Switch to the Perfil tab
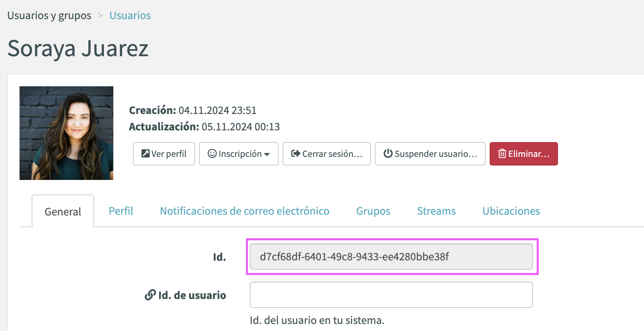 click(121, 211)
